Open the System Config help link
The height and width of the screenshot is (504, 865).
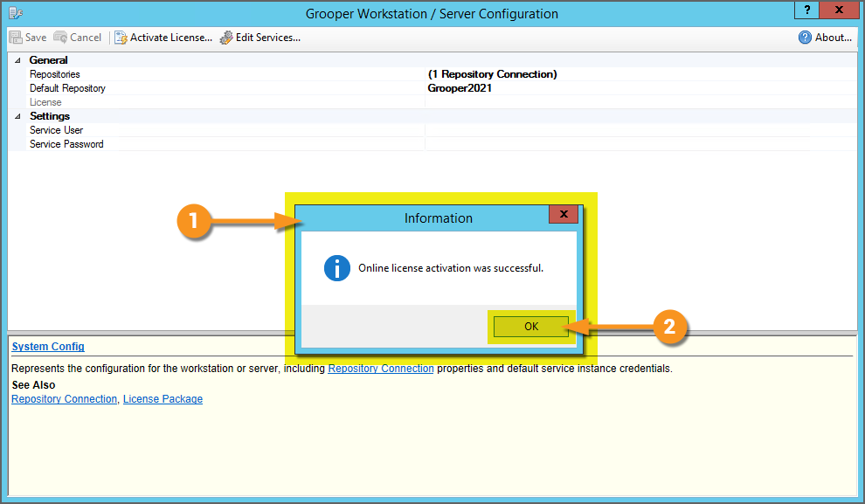click(x=48, y=346)
